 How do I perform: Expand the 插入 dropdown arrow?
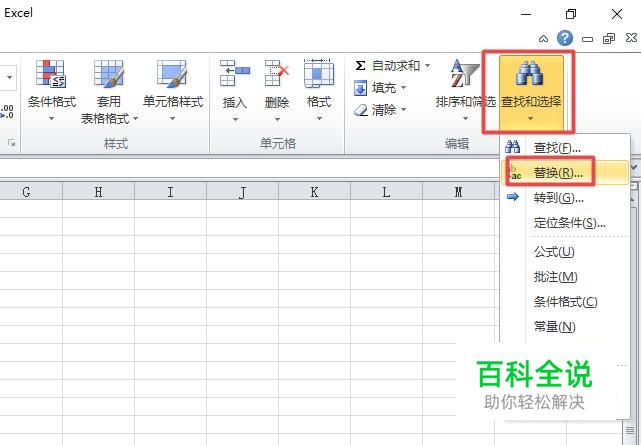[235, 119]
